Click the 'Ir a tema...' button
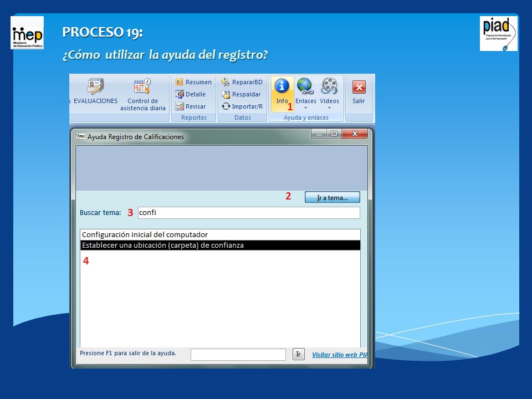 pos(332,197)
